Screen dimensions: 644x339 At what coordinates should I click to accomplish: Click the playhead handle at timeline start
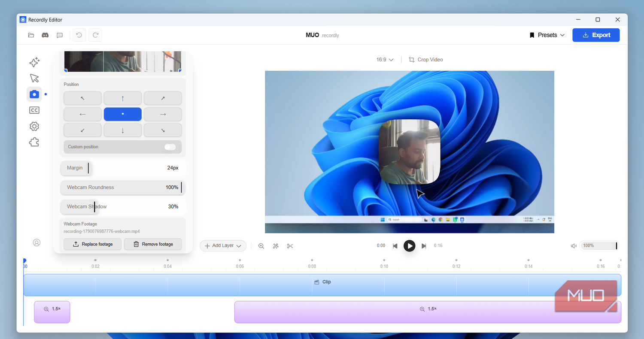coord(24,261)
